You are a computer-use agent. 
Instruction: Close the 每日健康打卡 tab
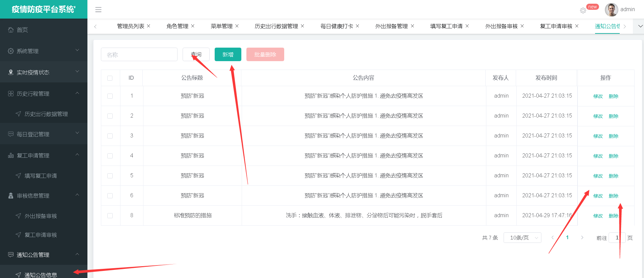pos(357,26)
